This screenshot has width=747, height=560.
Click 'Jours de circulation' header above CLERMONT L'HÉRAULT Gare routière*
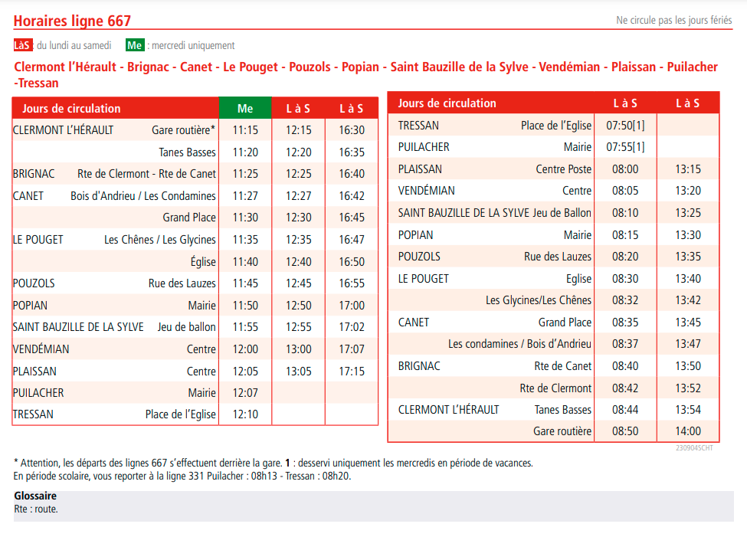71,109
